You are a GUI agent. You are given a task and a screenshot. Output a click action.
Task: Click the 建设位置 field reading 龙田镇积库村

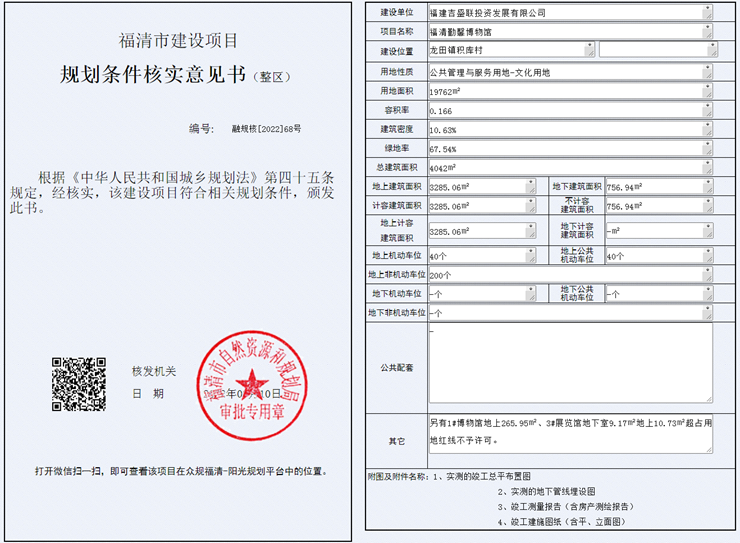click(511, 50)
